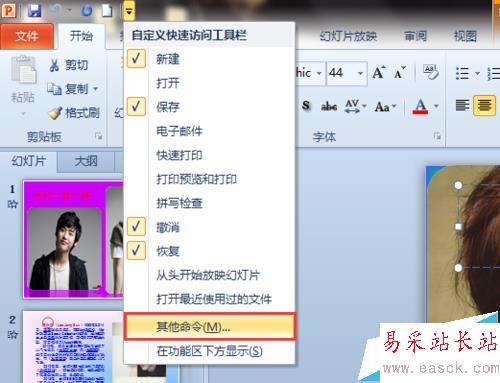This screenshot has width=500, height=383.
Task: Check Print Preview and Print (打印预览和打印)
Action: tap(209, 179)
